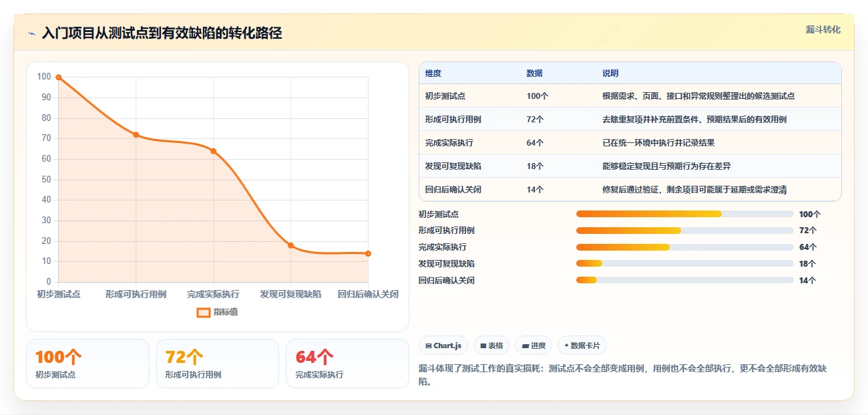Click the table cell reading 72个

(x=535, y=120)
